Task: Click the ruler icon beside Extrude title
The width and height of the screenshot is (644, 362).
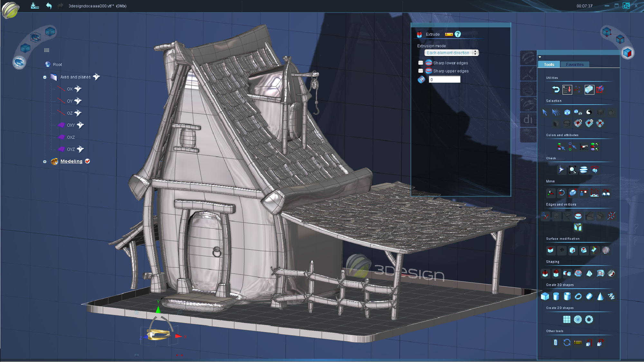Action: 449,34
